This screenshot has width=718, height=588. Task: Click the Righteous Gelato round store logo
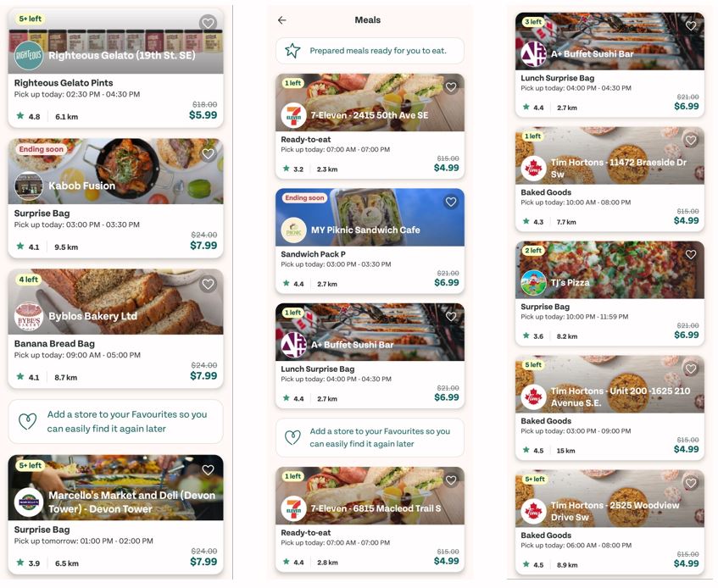(x=28, y=55)
